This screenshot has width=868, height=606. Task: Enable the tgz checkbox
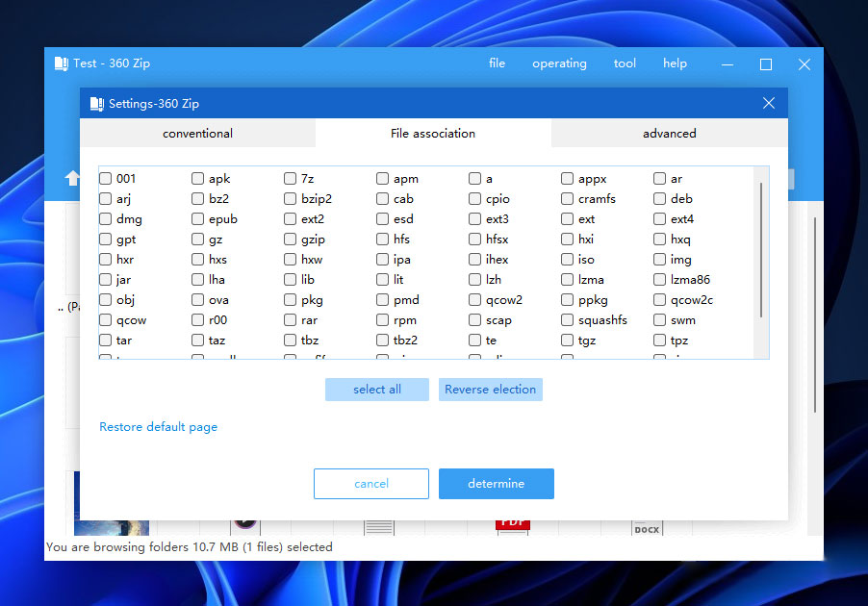coord(567,340)
